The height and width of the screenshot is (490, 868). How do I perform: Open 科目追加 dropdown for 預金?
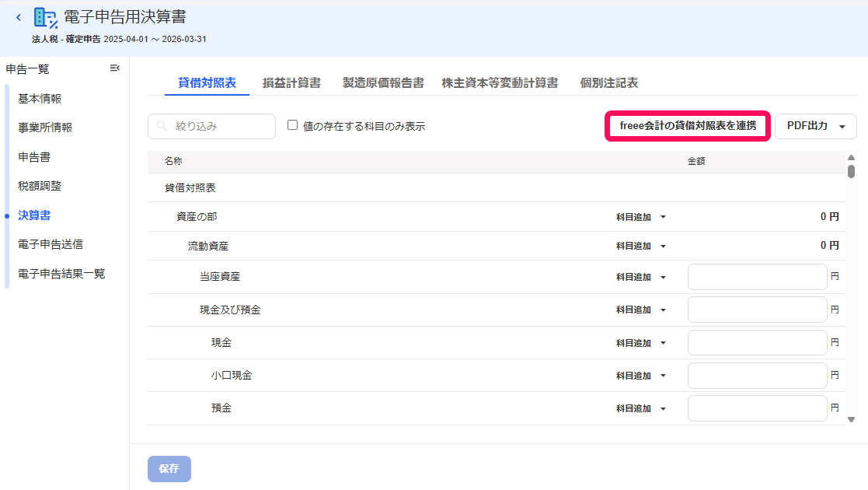click(641, 408)
